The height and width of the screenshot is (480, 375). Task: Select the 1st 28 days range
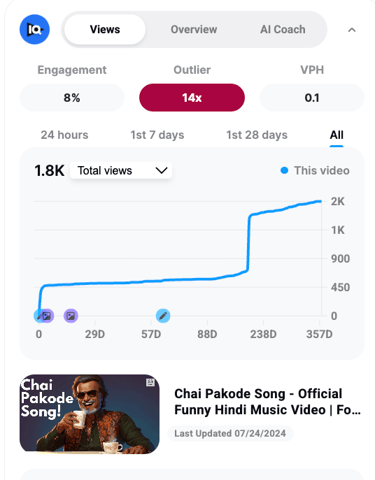point(257,135)
